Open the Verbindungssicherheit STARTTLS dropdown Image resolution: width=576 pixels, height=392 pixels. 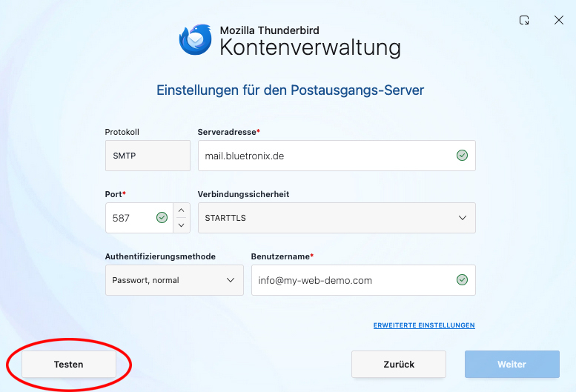tap(337, 218)
